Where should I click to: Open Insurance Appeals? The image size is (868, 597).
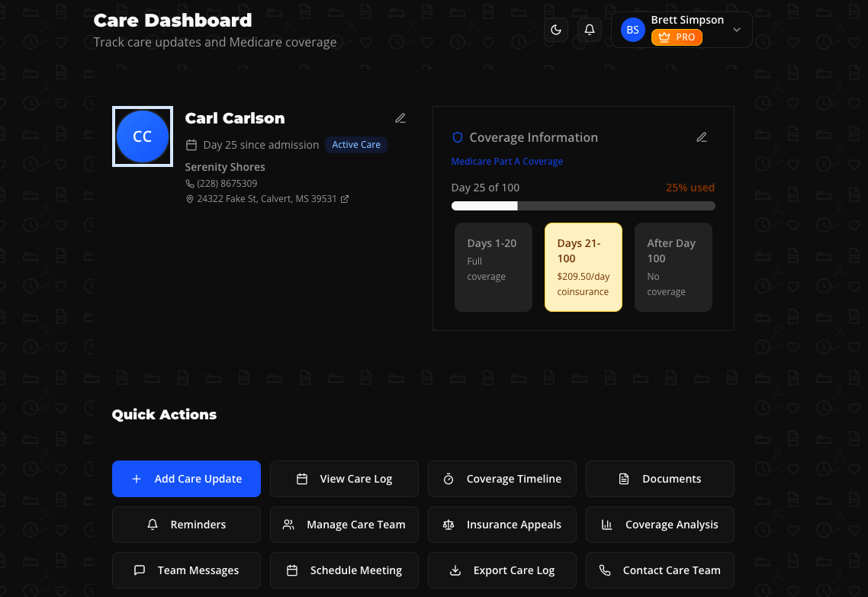(502, 525)
